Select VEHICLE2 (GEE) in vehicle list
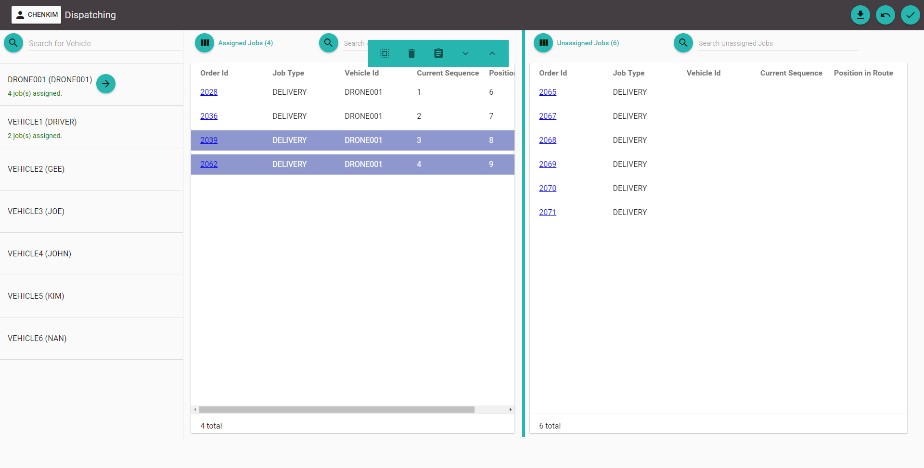 91,169
